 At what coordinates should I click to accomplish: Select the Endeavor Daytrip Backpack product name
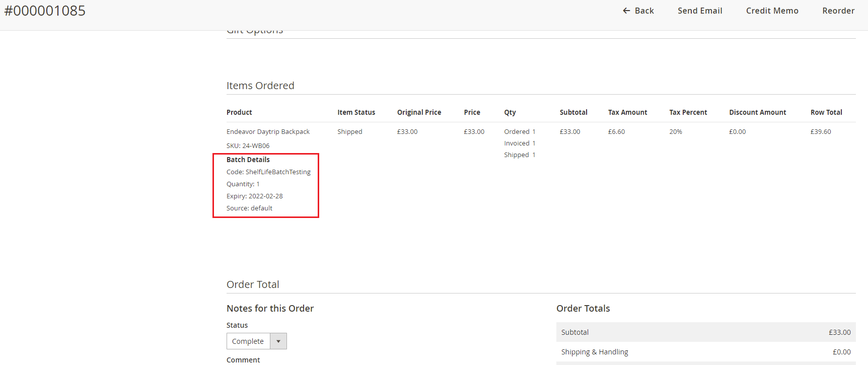click(268, 132)
